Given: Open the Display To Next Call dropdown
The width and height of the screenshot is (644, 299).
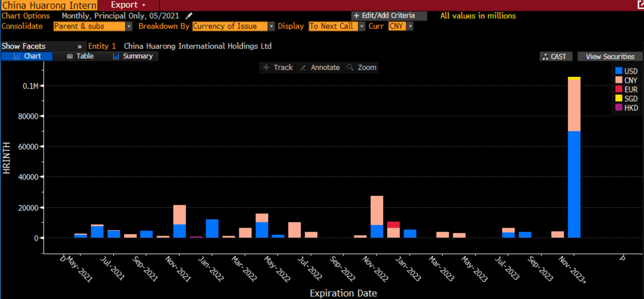Looking at the screenshot, I should pos(337,26).
